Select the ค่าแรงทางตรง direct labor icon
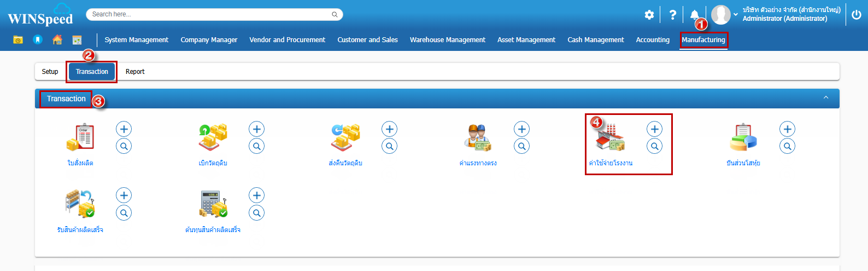868x271 pixels. tap(478, 137)
